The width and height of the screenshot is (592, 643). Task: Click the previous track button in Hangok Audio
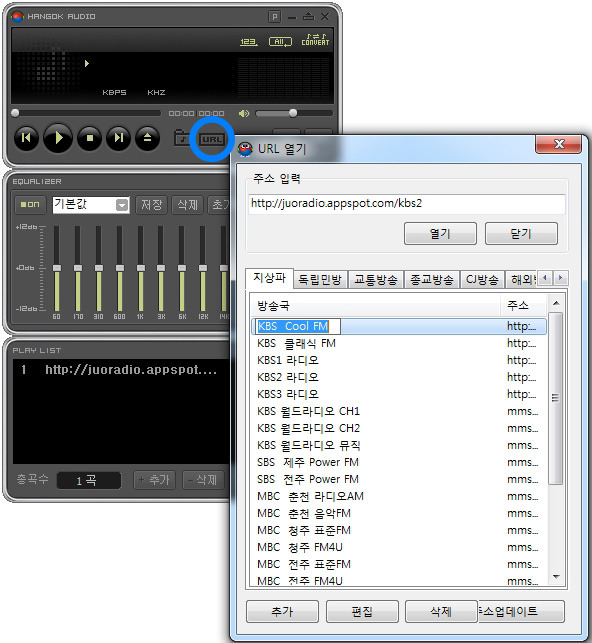pyautogui.click(x=26, y=138)
